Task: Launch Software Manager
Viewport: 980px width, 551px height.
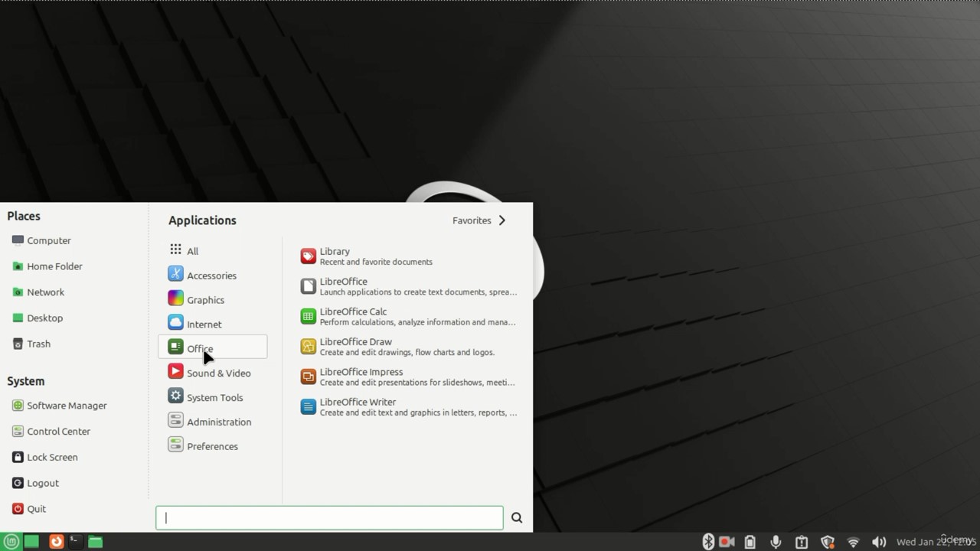Action: (x=59, y=406)
